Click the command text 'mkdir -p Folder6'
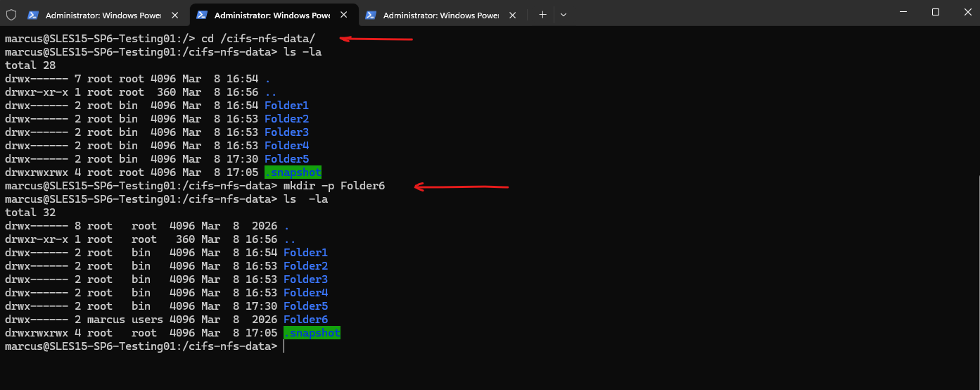980x390 pixels. click(335, 186)
